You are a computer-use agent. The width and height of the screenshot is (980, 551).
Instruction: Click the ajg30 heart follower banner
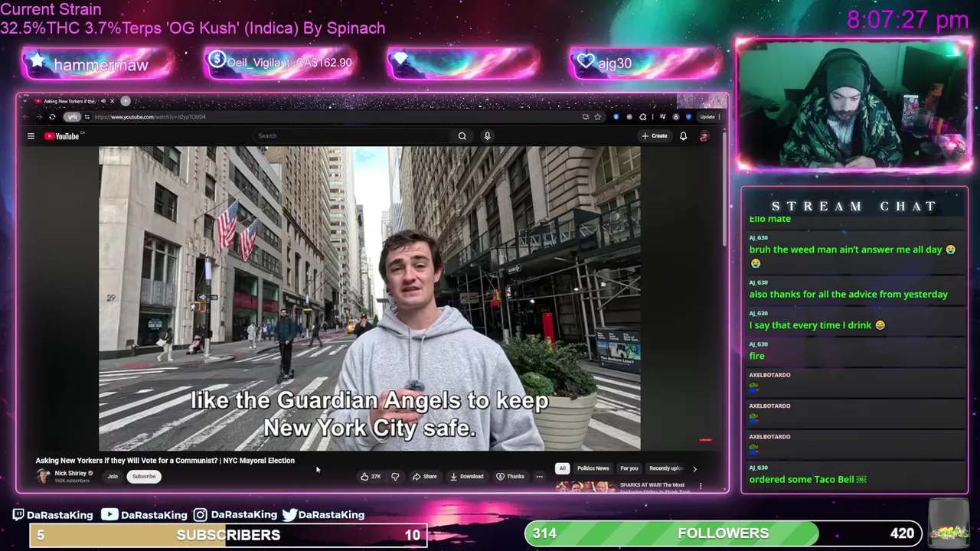click(645, 63)
